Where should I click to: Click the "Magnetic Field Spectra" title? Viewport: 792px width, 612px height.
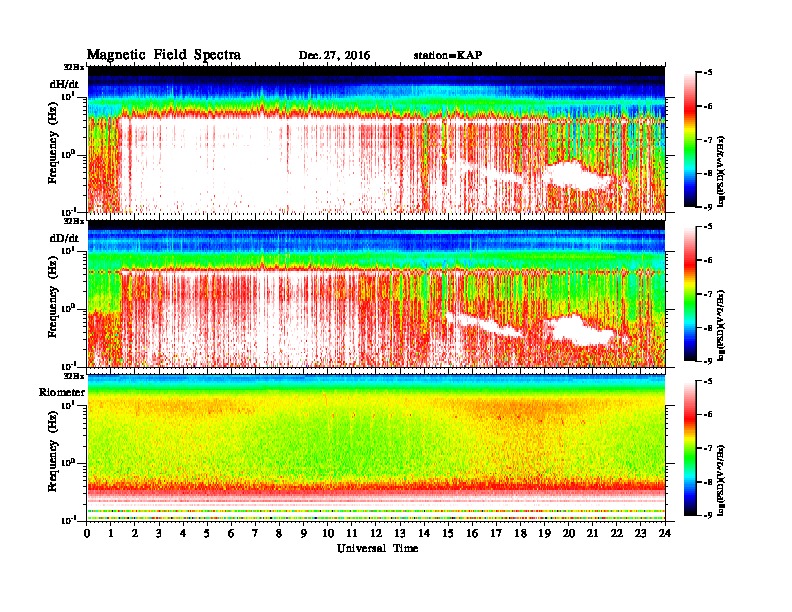click(164, 55)
